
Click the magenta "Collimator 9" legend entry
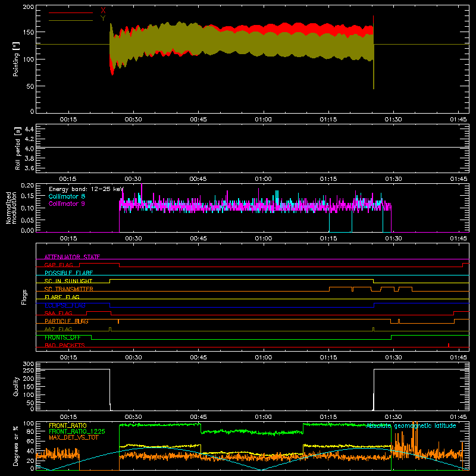[x=67, y=203]
